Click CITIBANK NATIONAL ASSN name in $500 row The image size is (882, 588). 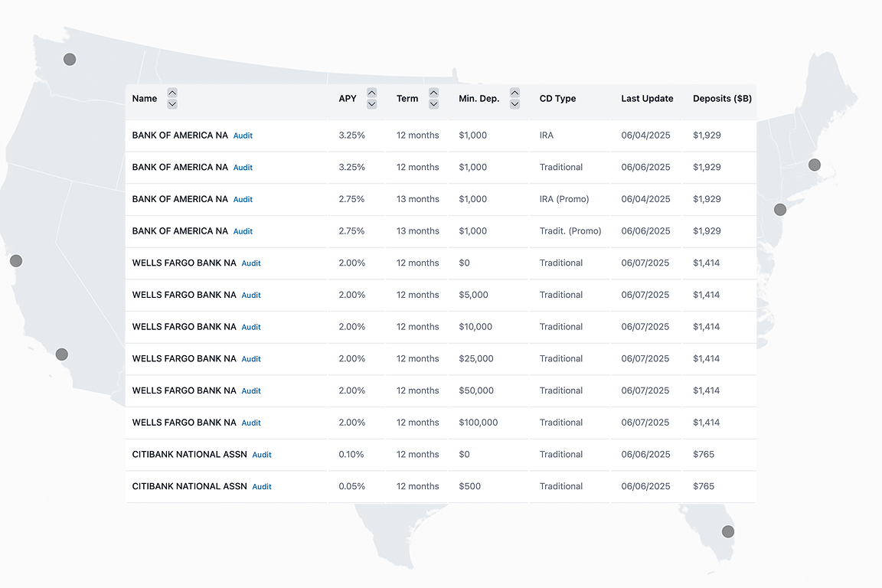point(190,486)
